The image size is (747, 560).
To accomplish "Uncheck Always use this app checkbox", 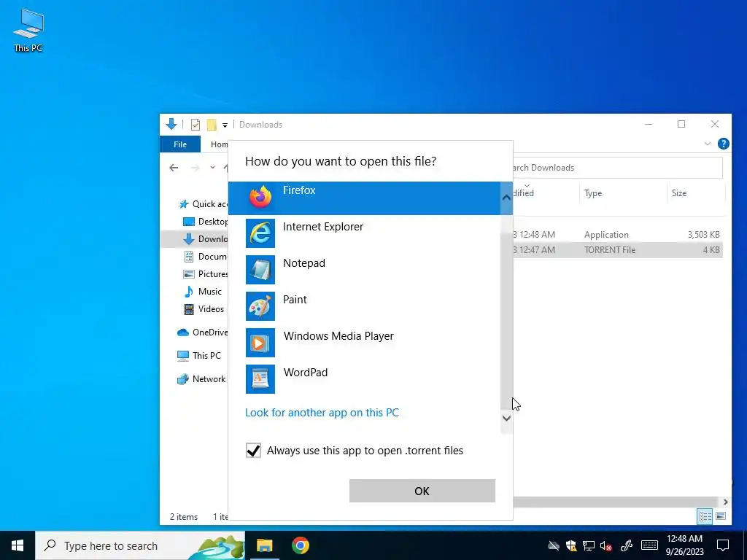I will point(253,451).
